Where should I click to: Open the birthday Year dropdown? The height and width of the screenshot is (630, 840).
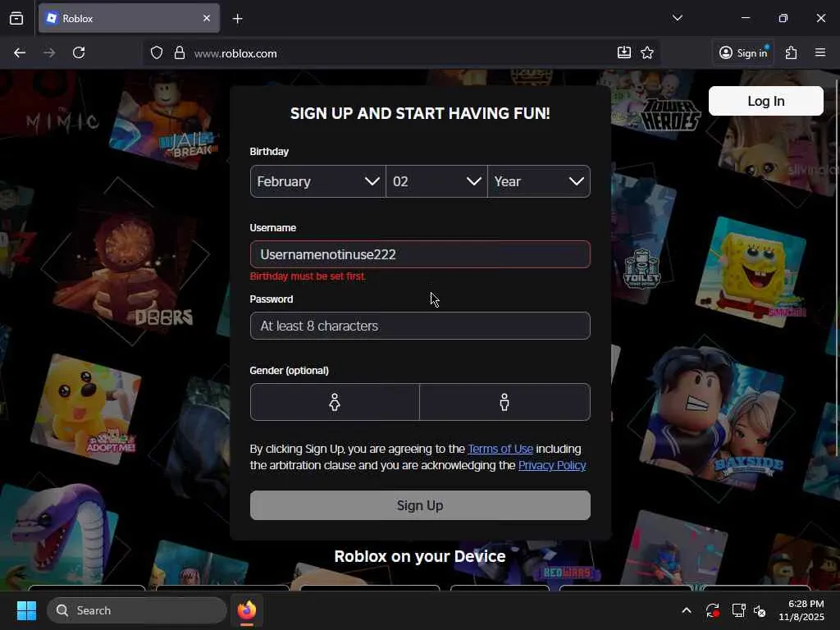coord(539,181)
